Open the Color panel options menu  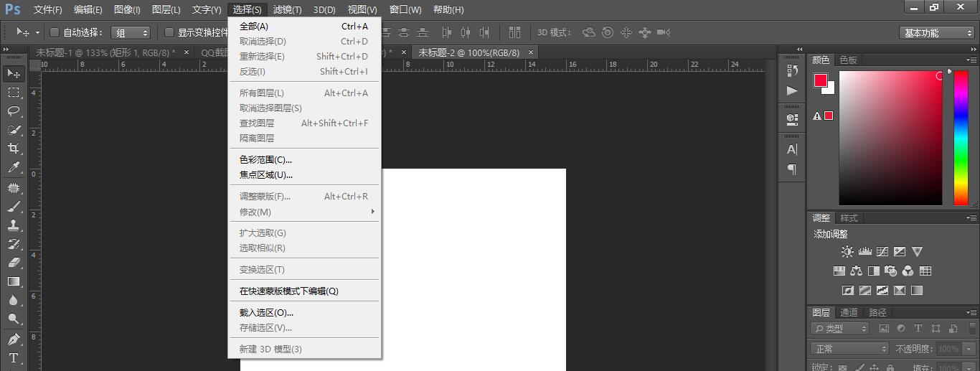(971, 60)
